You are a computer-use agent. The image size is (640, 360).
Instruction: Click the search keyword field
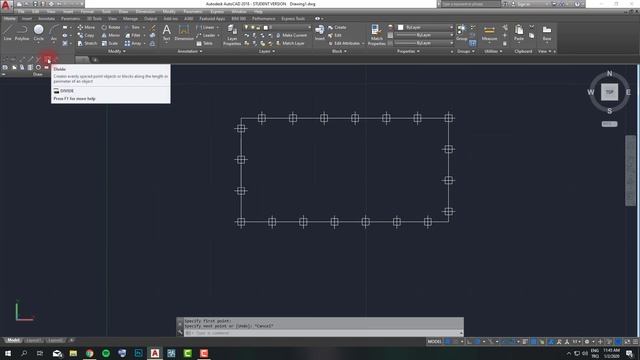click(x=471, y=4)
